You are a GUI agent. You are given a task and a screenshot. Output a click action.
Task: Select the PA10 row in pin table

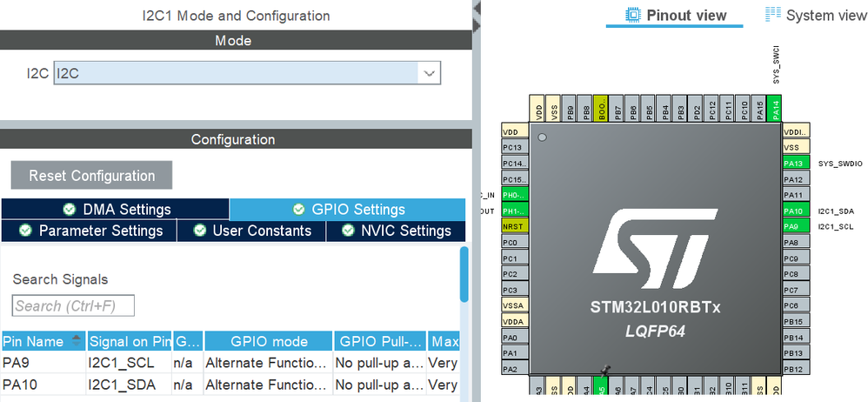230,385
